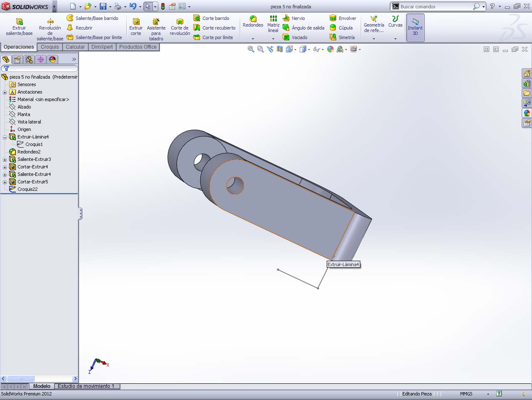The height and width of the screenshot is (400, 532).
Task: Open the Redondeo dropdown arrow
Action: click(253, 39)
